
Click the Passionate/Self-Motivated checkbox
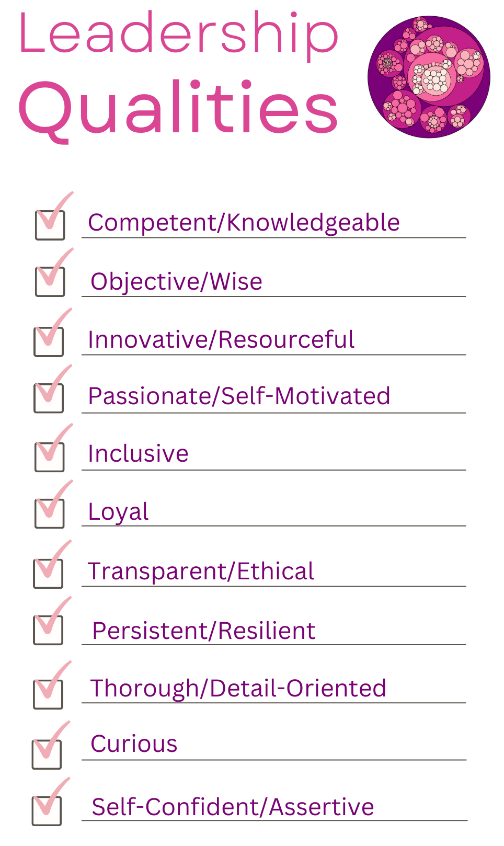coord(49,398)
